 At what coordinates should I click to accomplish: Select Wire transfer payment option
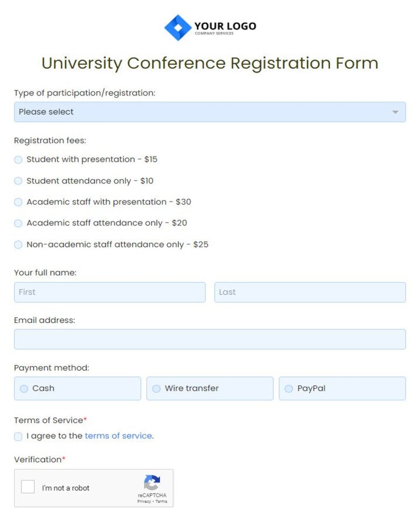[x=156, y=388]
